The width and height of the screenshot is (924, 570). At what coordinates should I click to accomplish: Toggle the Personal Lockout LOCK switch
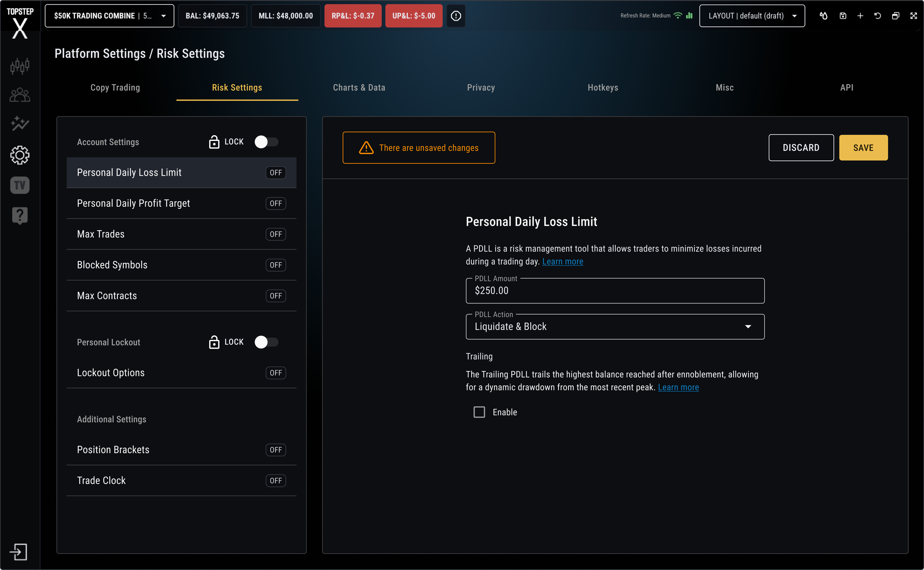[266, 342]
